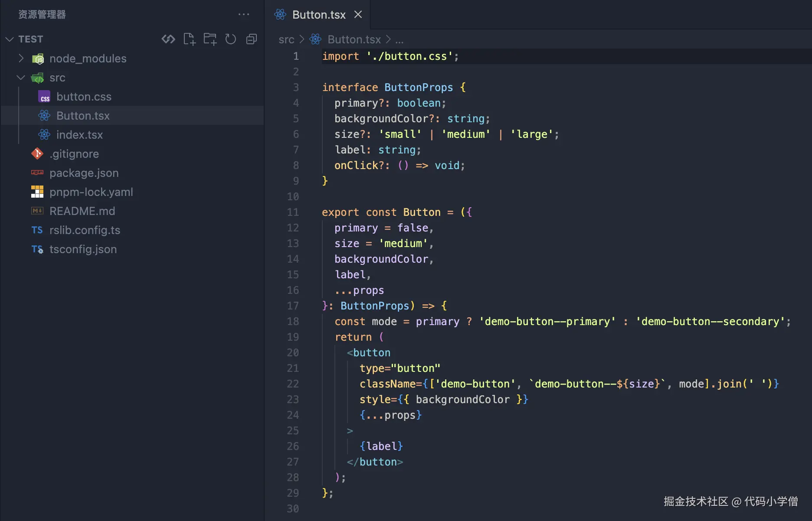Screen dimensions: 812x521
Task: Click the 'demo-button--secondary' string
Action: click(710, 322)
